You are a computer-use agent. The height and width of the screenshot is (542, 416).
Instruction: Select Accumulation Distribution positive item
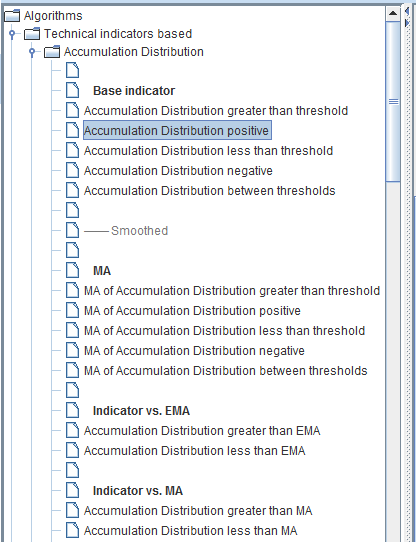[x=177, y=130]
